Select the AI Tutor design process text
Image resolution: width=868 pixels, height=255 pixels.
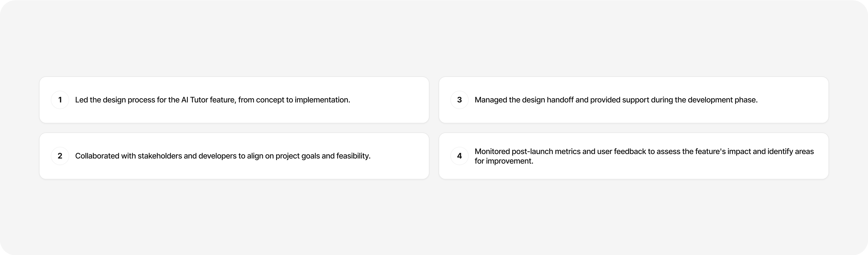213,100
